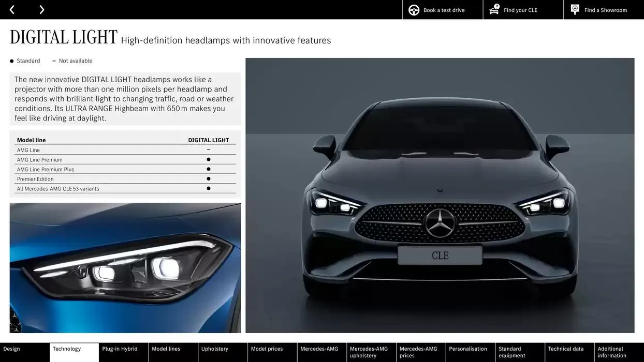Open the Additional information tab
Image resolution: width=644 pixels, height=362 pixels.
(612, 352)
